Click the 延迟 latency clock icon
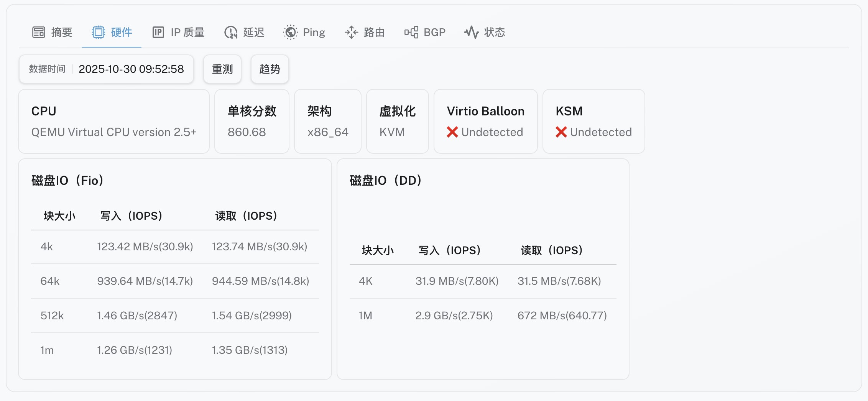 pos(231,32)
